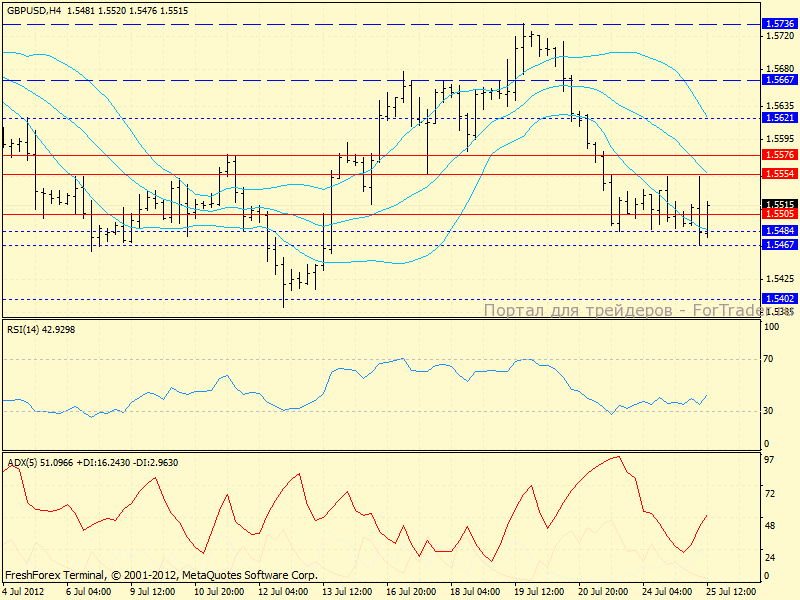The image size is (800, 600).
Task: Click the 1.5402 bottom level price tag
Action: [x=778, y=298]
